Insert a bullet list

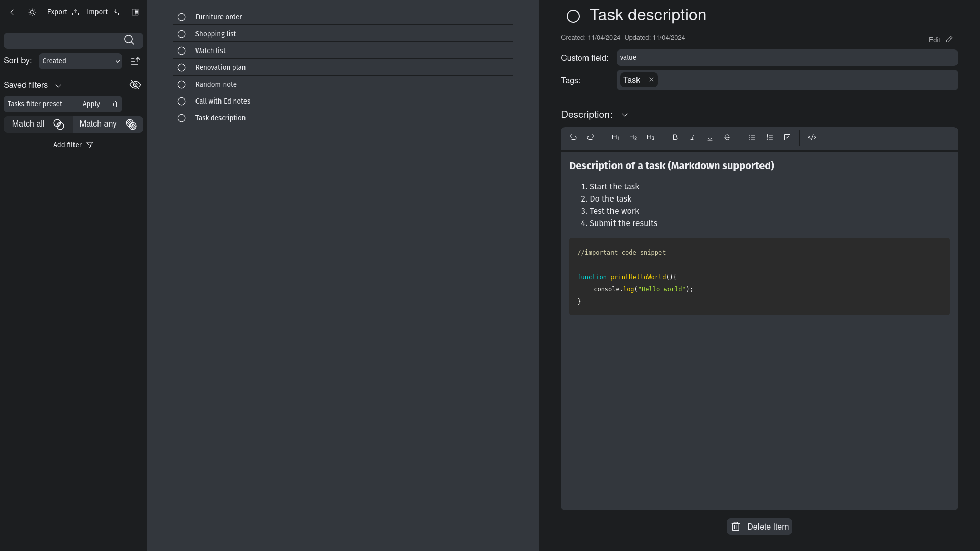[752, 138]
